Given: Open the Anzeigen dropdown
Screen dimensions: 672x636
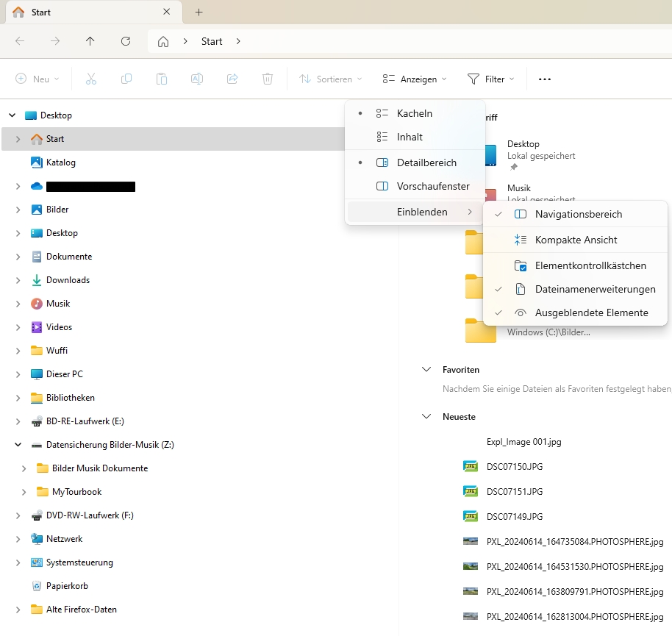Looking at the screenshot, I should (415, 79).
